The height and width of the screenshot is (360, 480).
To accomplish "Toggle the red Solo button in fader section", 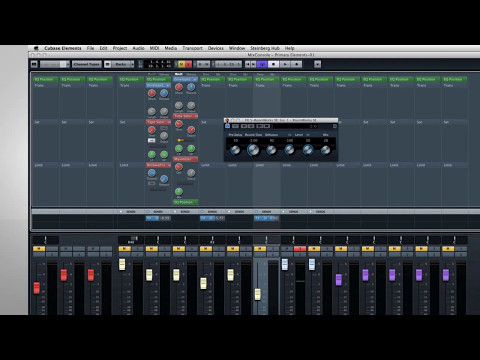I will coord(300,249).
